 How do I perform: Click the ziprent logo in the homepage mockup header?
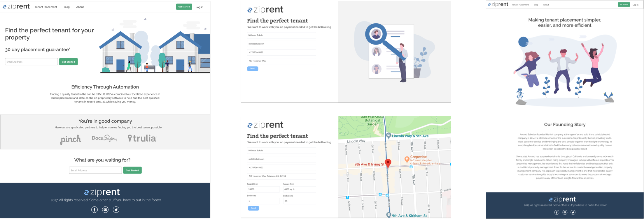[16, 6]
